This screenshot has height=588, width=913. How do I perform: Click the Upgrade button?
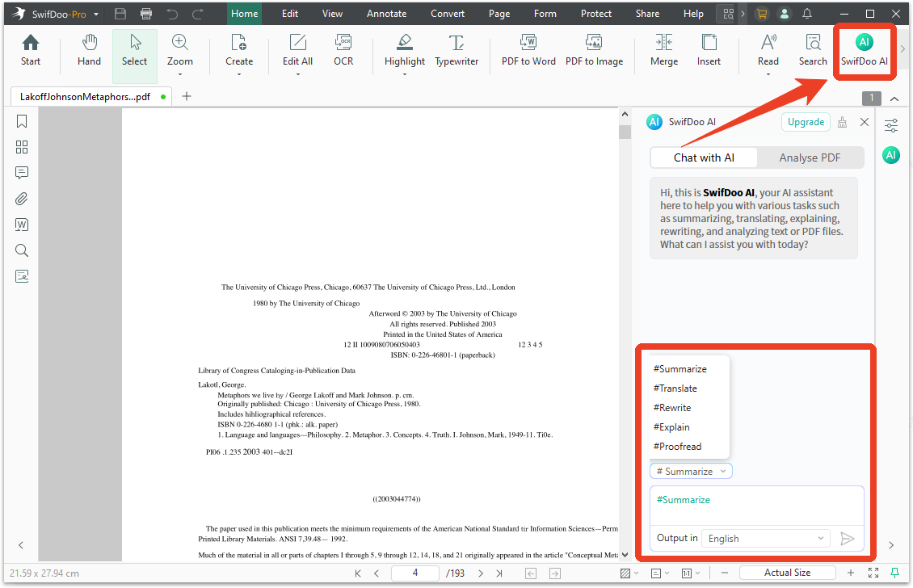[806, 122]
